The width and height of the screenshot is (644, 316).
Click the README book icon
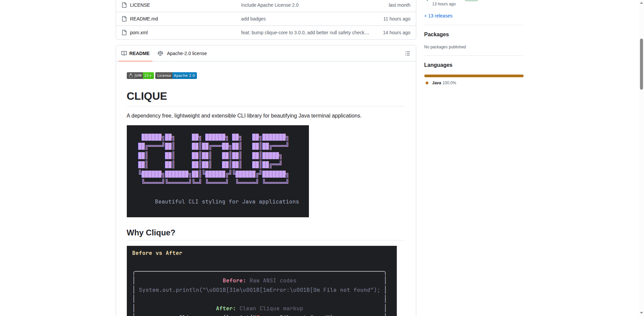pyautogui.click(x=124, y=53)
